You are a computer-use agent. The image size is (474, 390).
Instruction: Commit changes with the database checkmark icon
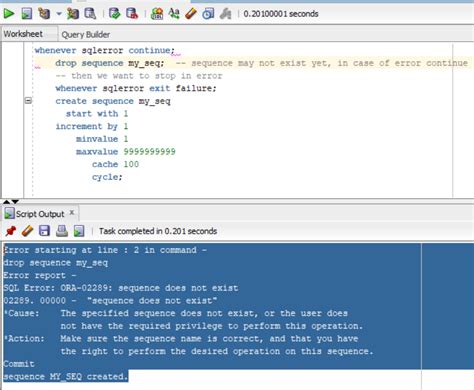(x=114, y=14)
